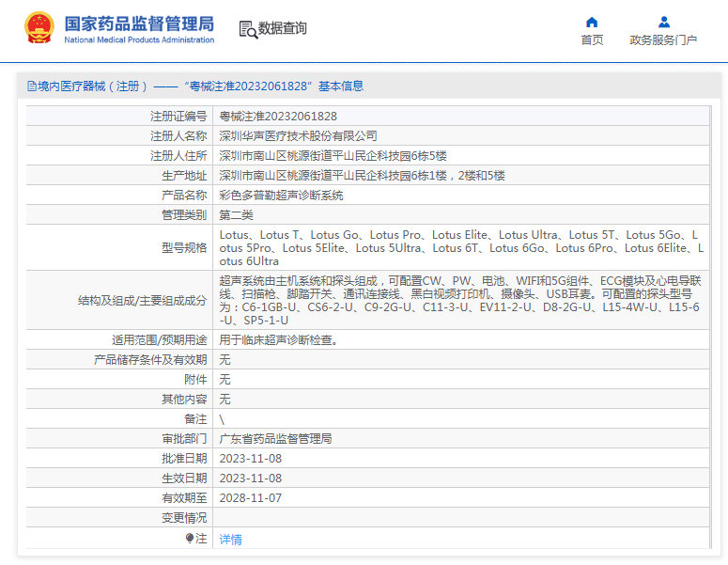Open the 详情 details link
Screen dimensions: 728x565
click(x=230, y=539)
